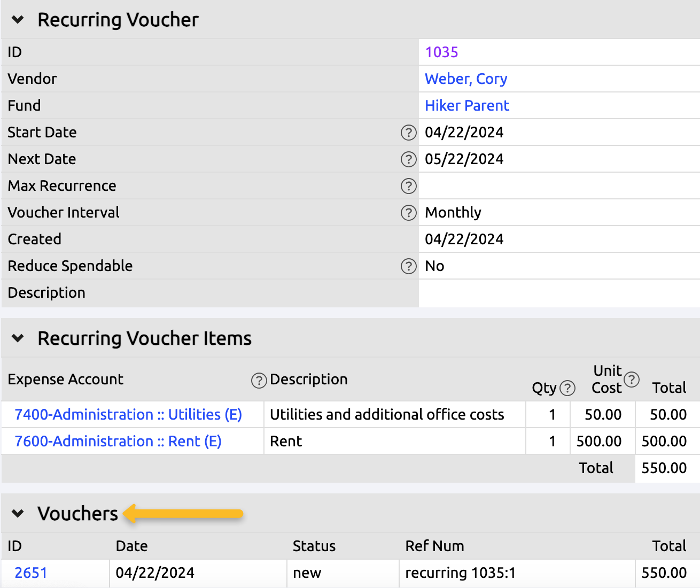
Task: Open help for Unit Cost column
Action: coord(632,380)
